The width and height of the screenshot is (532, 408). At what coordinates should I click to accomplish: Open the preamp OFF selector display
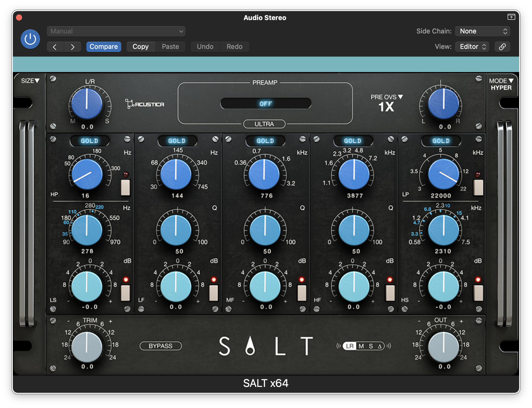coord(266,104)
